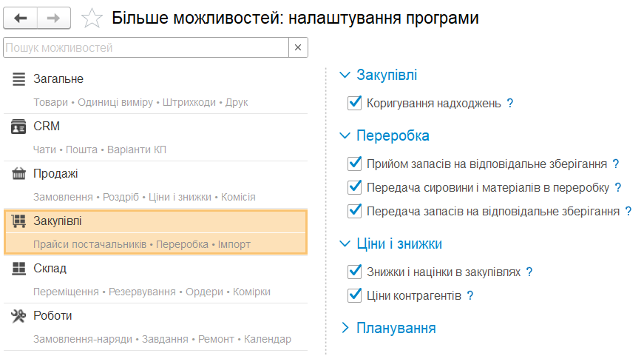Click the Продажі basket icon
The width and height of the screenshot is (644, 356).
coord(18,173)
